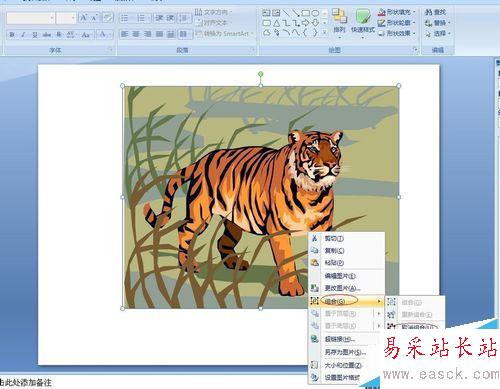Choose 剪切 cut from context menu
This screenshot has height=389, width=500.
347,238
